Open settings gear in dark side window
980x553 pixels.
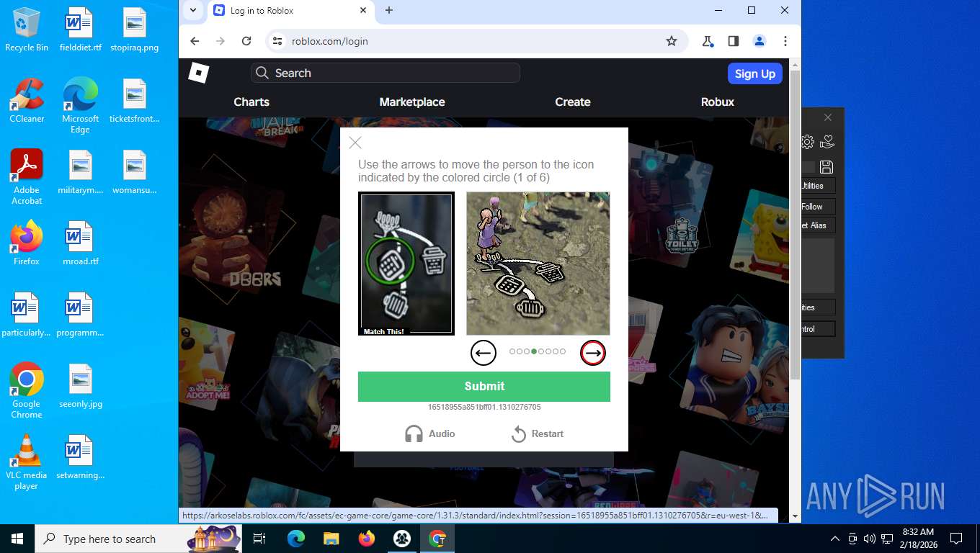click(x=808, y=143)
